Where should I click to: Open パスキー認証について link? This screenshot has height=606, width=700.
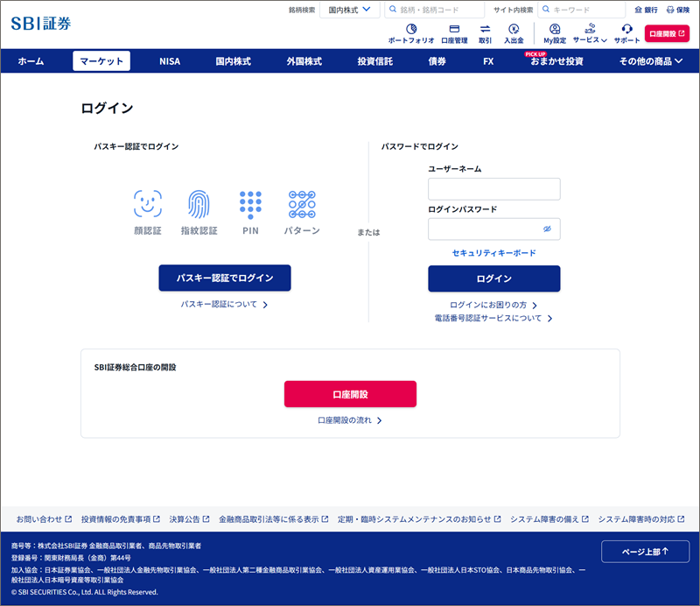[x=224, y=305]
